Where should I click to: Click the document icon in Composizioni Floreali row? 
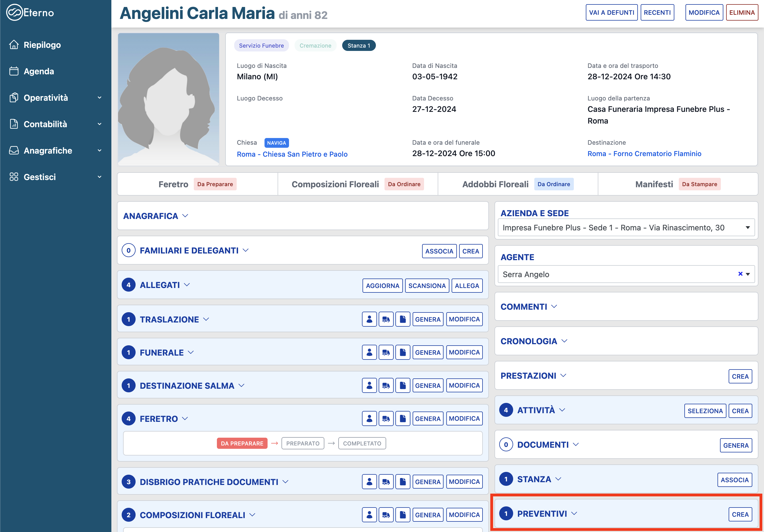(x=403, y=515)
